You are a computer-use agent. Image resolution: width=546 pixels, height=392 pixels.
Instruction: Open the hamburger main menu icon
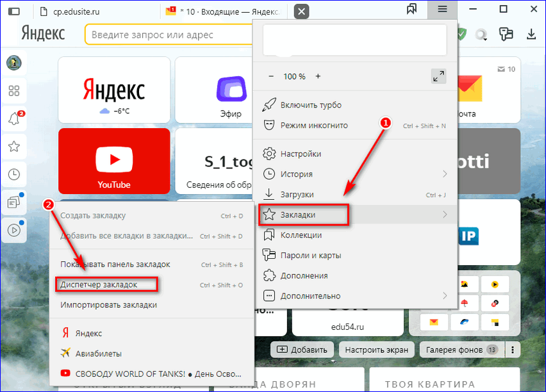click(442, 9)
